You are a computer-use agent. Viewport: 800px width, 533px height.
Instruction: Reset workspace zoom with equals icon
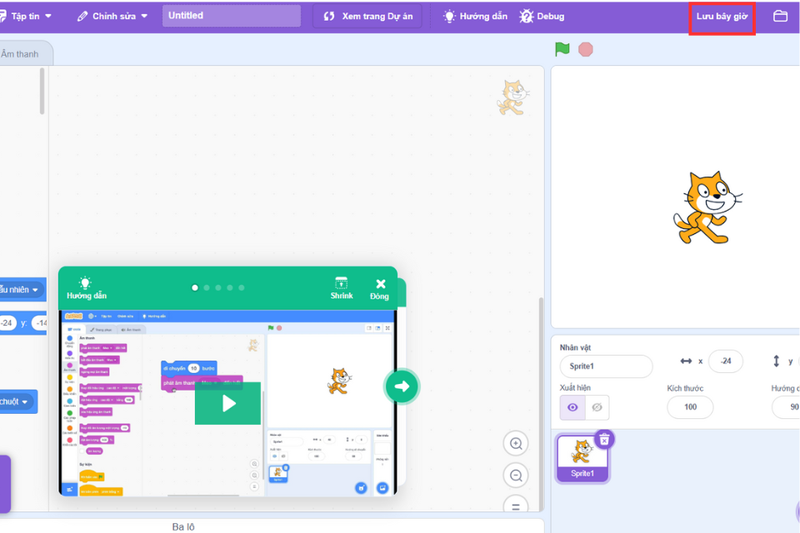coord(516,505)
